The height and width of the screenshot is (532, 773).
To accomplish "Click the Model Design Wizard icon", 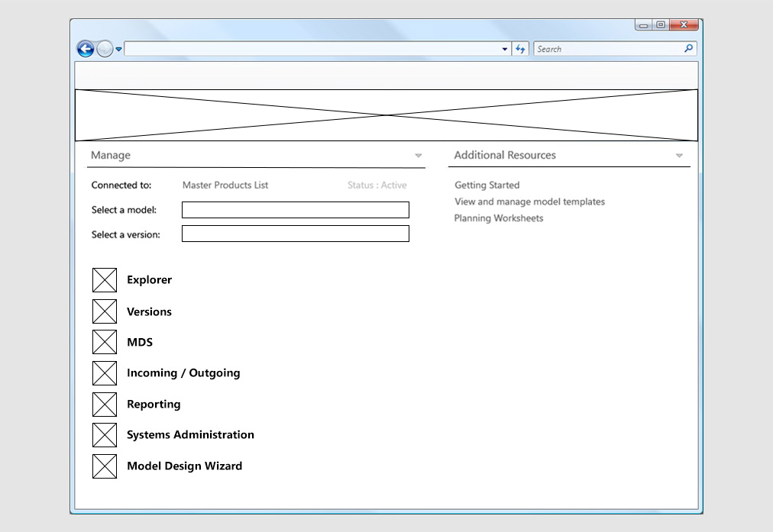I will click(105, 466).
